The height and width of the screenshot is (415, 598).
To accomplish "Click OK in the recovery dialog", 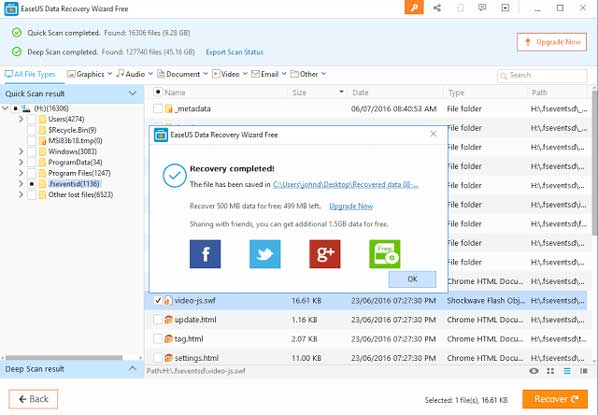I will pyautogui.click(x=412, y=279).
